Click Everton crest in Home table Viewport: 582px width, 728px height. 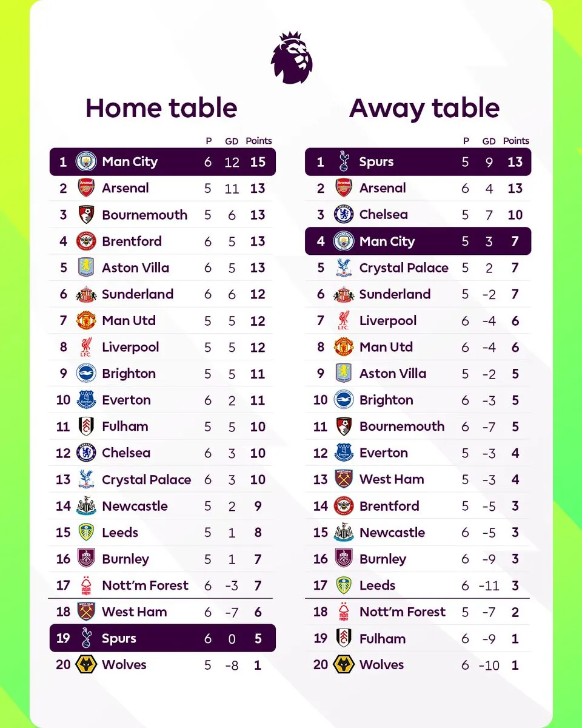[x=86, y=400]
